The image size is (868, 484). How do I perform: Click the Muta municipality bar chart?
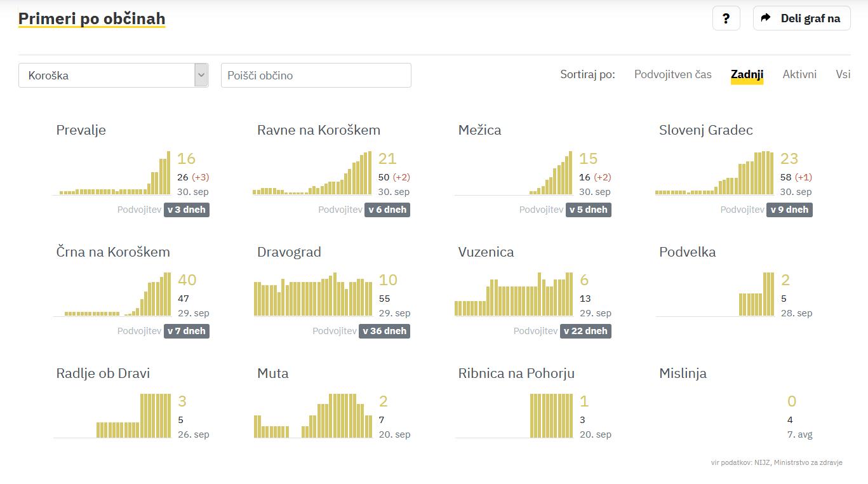313,417
